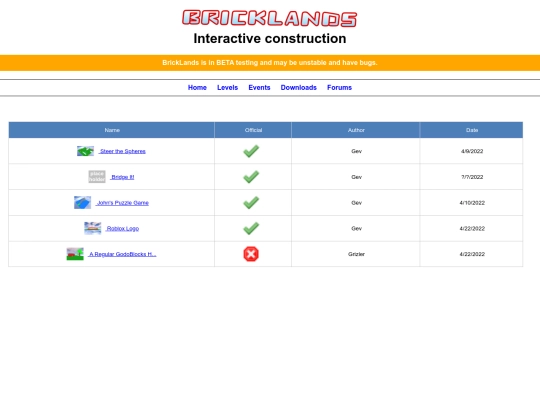Click the Interactive construction heading
The image size is (540, 405).
pyautogui.click(x=270, y=39)
